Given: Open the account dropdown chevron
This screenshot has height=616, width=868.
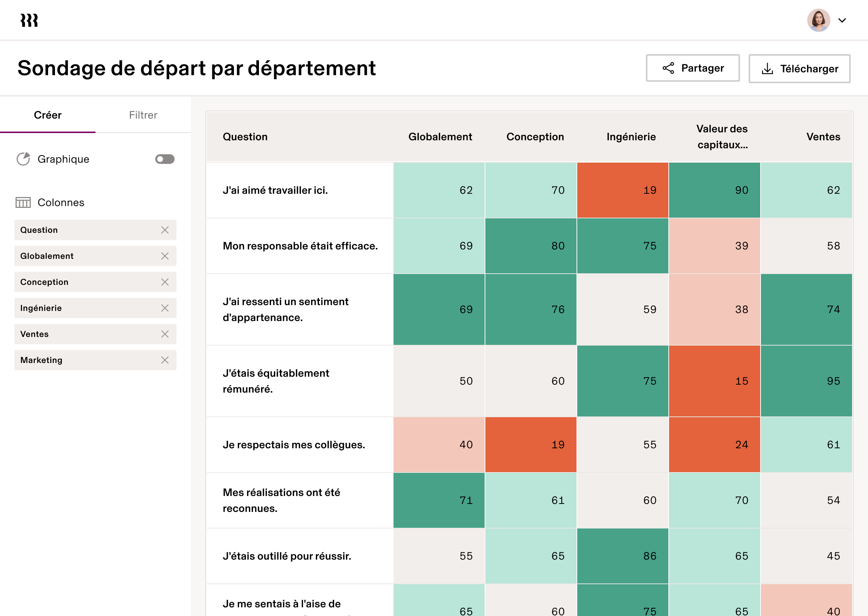Looking at the screenshot, I should tap(843, 21).
